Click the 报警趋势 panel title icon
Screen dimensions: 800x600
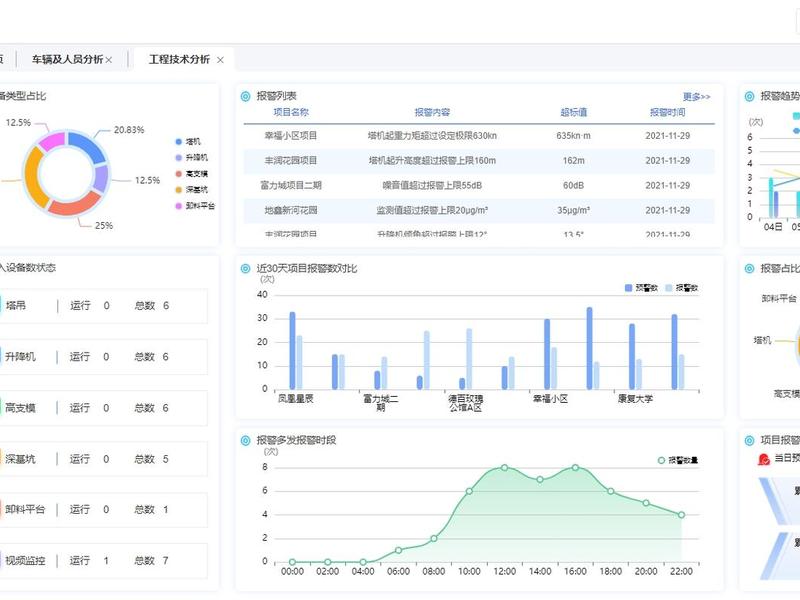[749, 96]
